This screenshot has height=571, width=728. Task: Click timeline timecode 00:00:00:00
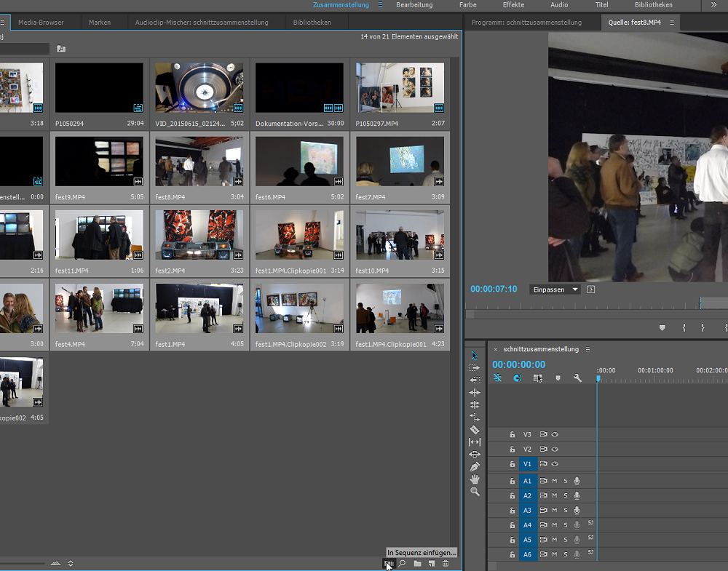click(518, 364)
